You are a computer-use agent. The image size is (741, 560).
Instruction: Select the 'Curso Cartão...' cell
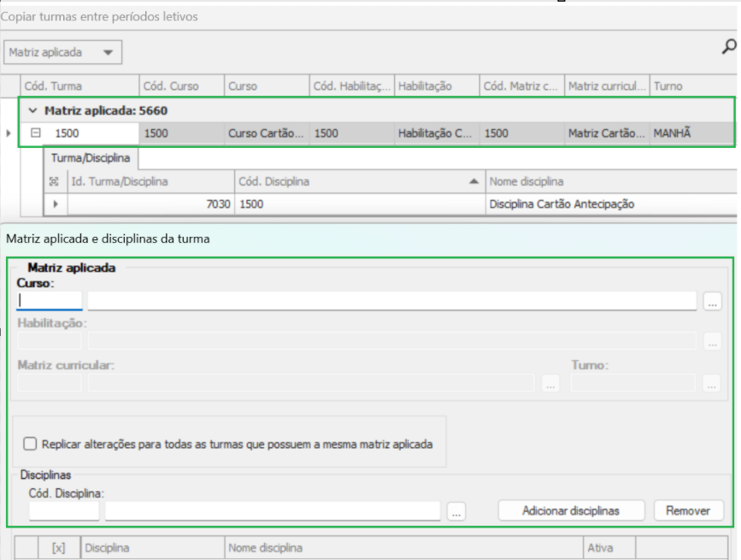point(267,133)
